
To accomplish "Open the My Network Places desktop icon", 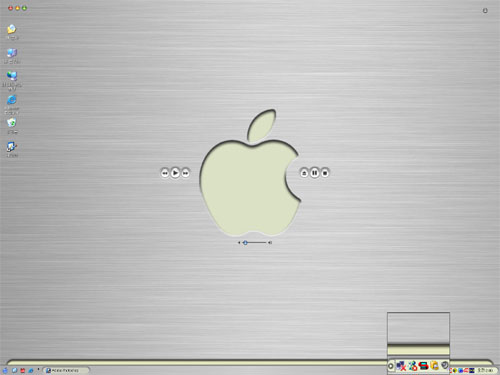I will coord(12,76).
